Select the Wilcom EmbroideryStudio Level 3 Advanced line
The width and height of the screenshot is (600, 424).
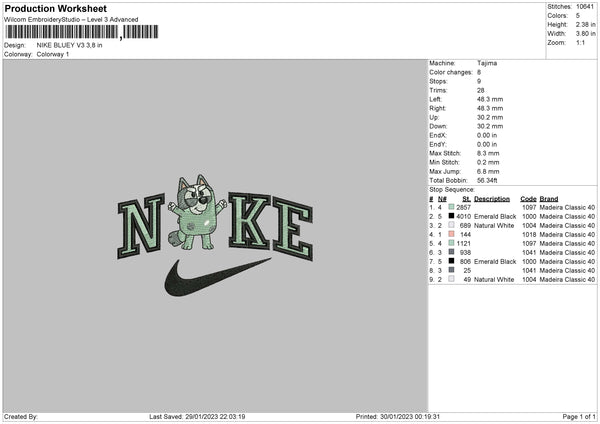pos(71,20)
